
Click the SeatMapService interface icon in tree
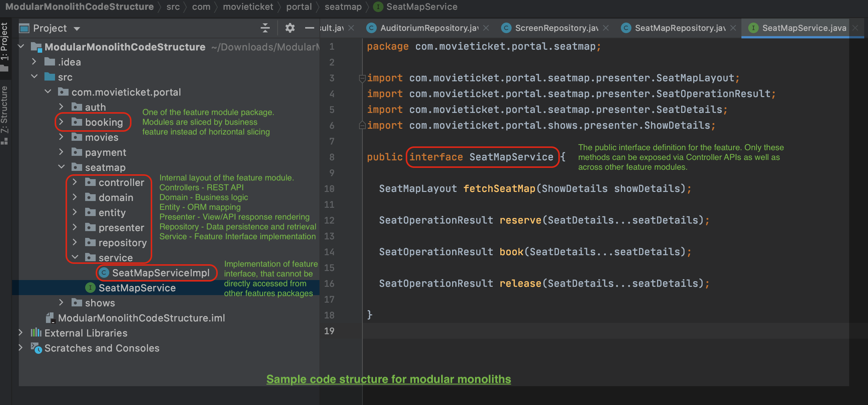click(x=90, y=288)
